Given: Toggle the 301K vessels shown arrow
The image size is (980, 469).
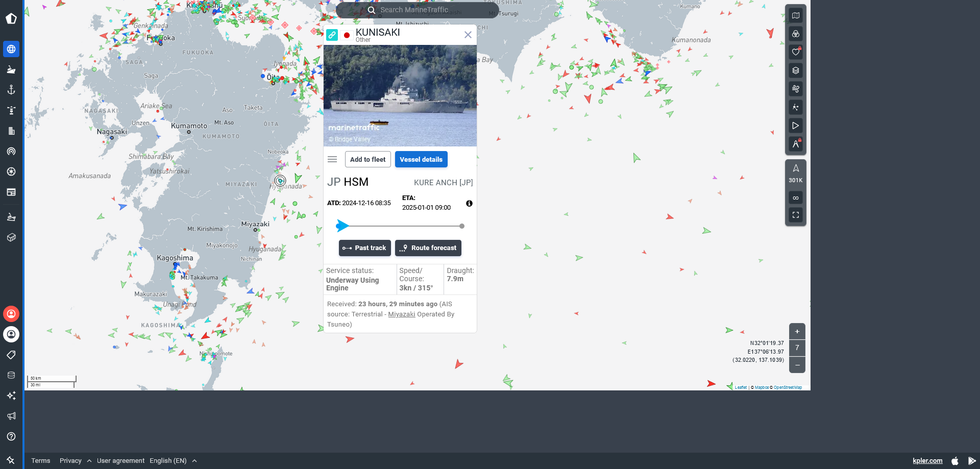Looking at the screenshot, I should (x=796, y=174).
